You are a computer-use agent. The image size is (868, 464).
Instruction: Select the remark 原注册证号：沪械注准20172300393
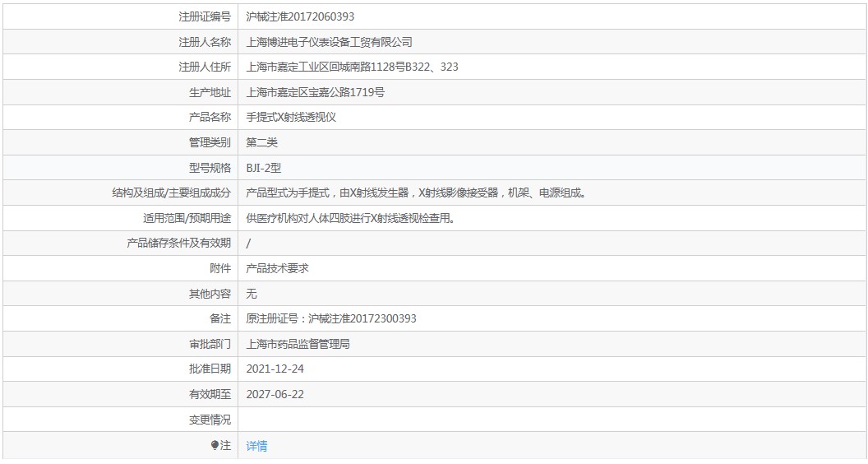331,318
